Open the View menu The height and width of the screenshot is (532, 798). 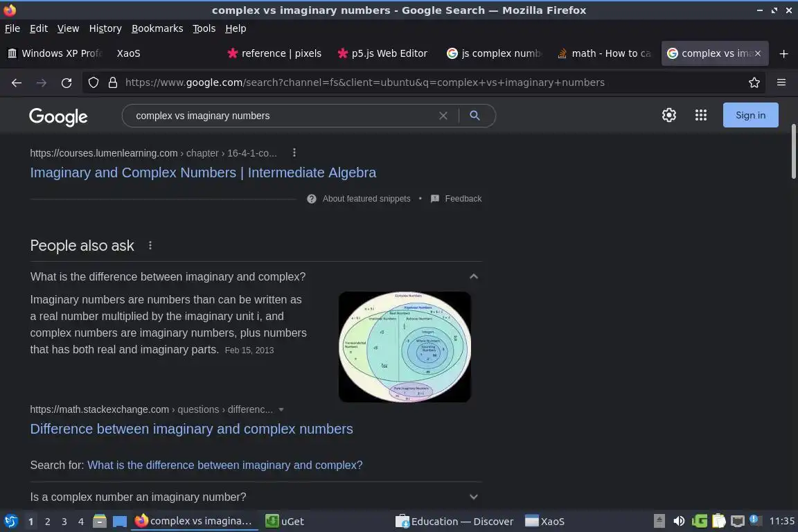(x=68, y=28)
